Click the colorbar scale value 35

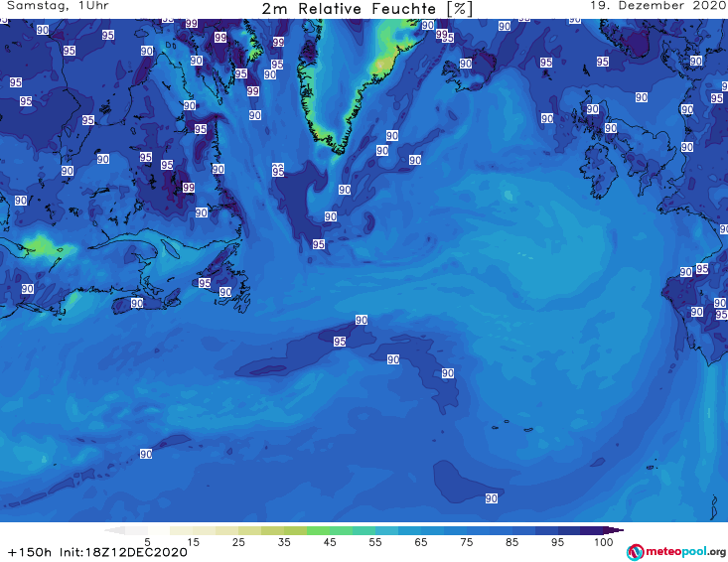(x=284, y=542)
